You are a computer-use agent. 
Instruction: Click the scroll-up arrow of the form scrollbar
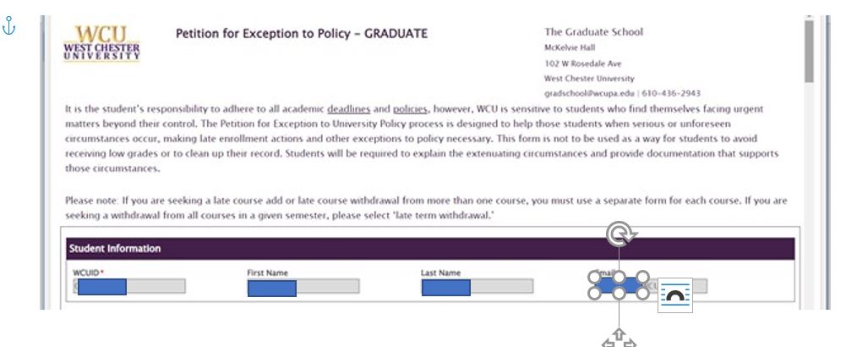(x=809, y=18)
